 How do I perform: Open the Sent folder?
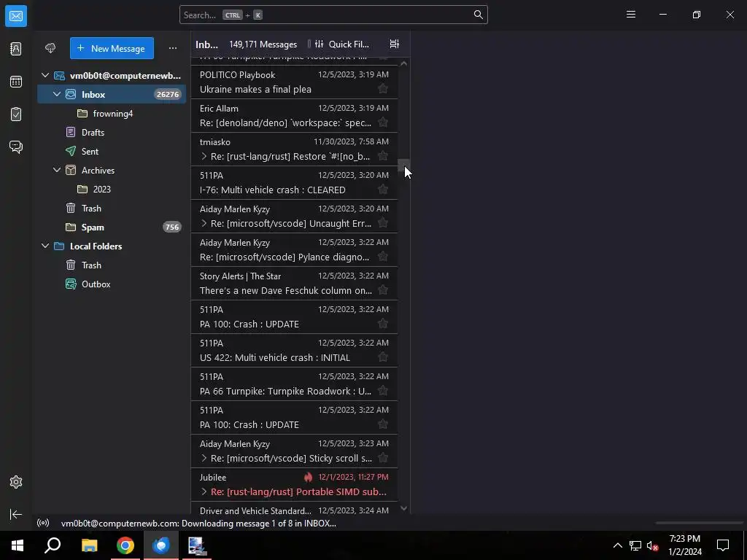pos(112,152)
